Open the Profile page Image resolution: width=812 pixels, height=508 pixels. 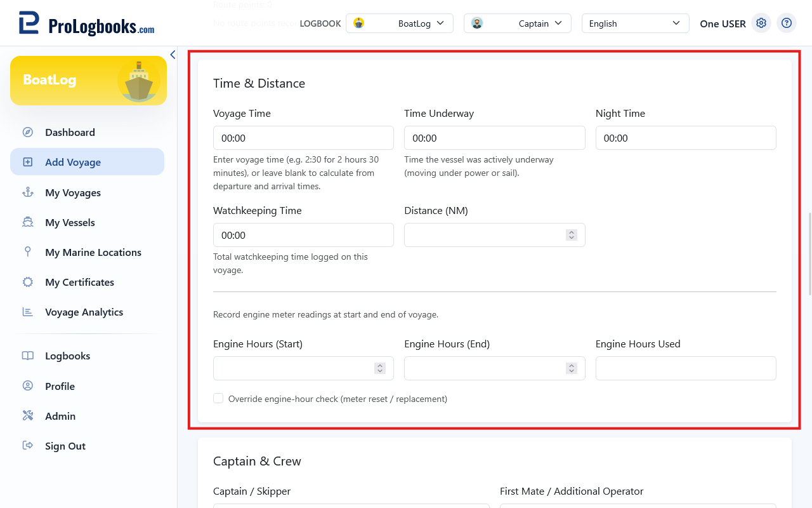(87, 386)
